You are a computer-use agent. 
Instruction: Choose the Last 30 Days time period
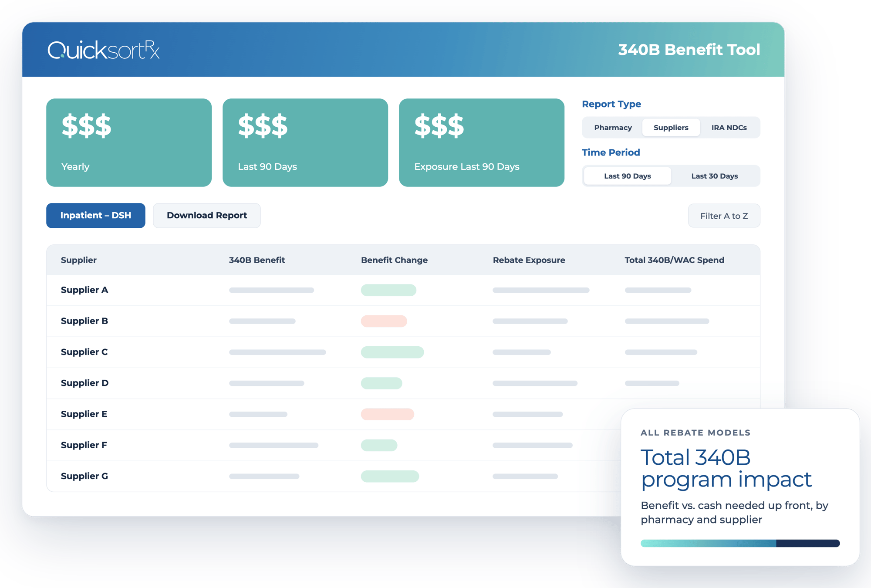[714, 176]
